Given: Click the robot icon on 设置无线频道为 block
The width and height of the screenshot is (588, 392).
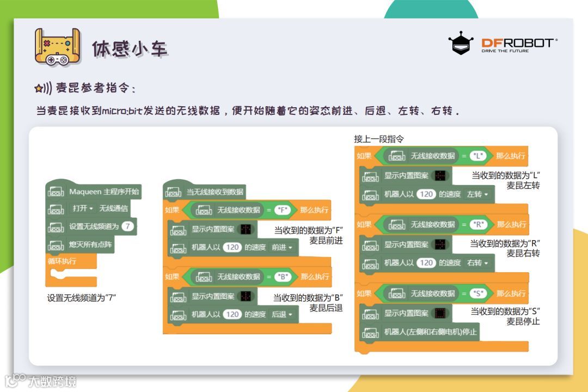Looking at the screenshot, I should [56, 227].
